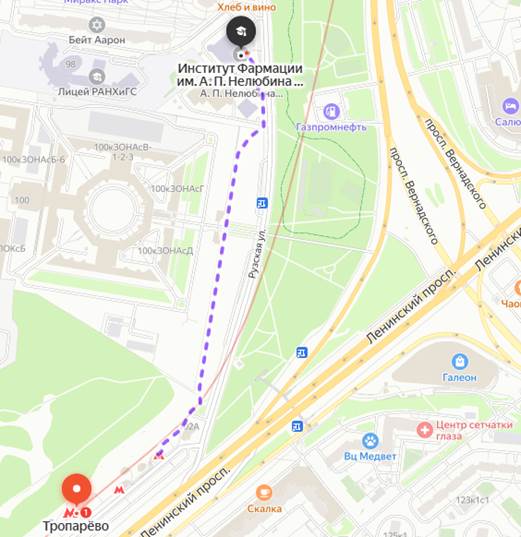
Task: Open the Институт Фармации им. Нелюбина label
Action: tap(240, 75)
